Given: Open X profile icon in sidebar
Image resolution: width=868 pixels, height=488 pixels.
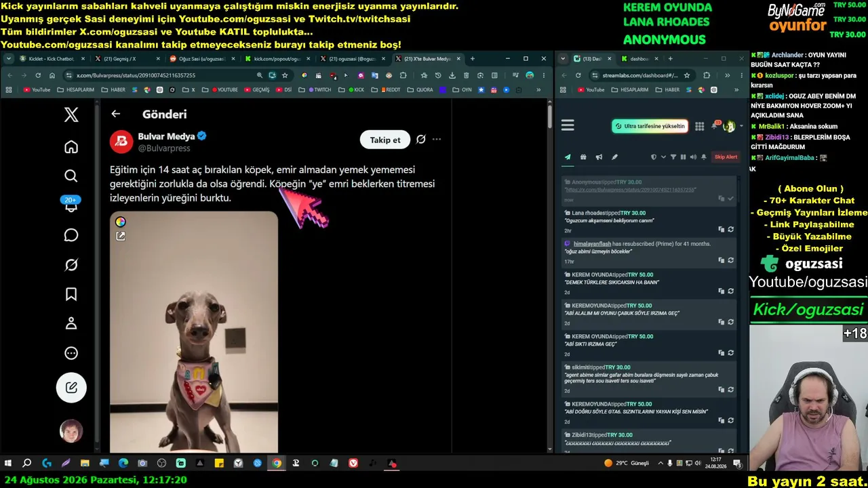Looking at the screenshot, I should (71, 323).
